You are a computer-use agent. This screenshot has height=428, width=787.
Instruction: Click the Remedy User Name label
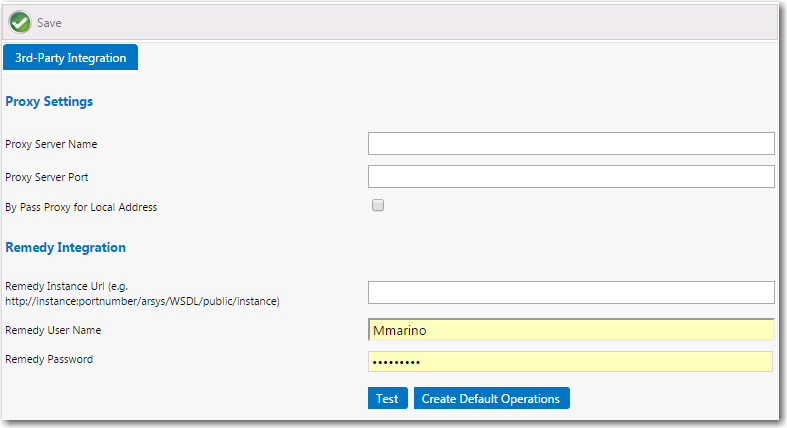(x=53, y=330)
